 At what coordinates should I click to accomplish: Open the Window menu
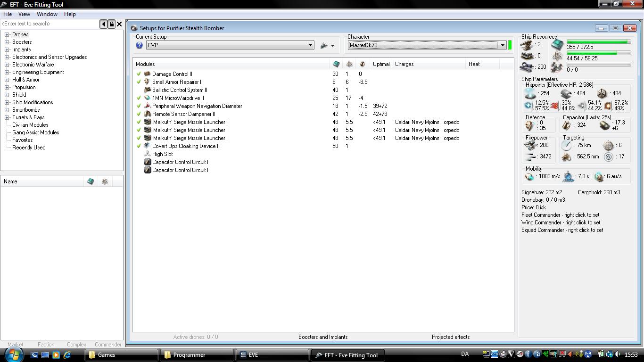pyautogui.click(x=47, y=14)
